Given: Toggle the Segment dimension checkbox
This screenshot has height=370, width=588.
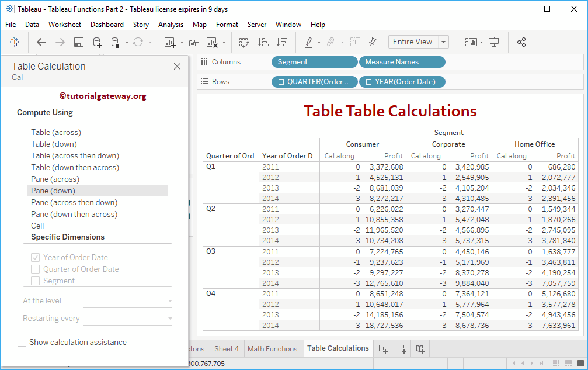Looking at the screenshot, I should (36, 281).
